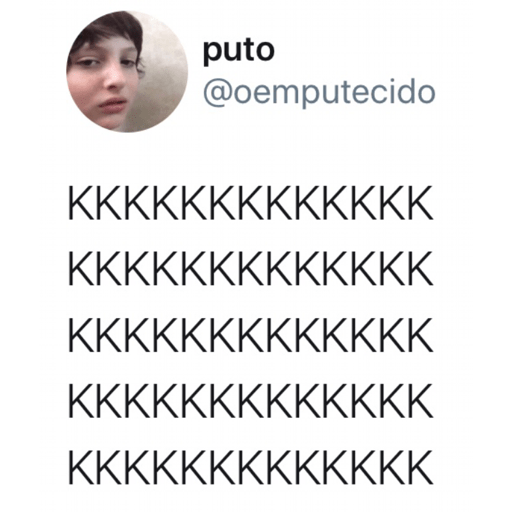Click the @ symbol in the handle
This screenshot has height=512, width=512.
(218, 93)
